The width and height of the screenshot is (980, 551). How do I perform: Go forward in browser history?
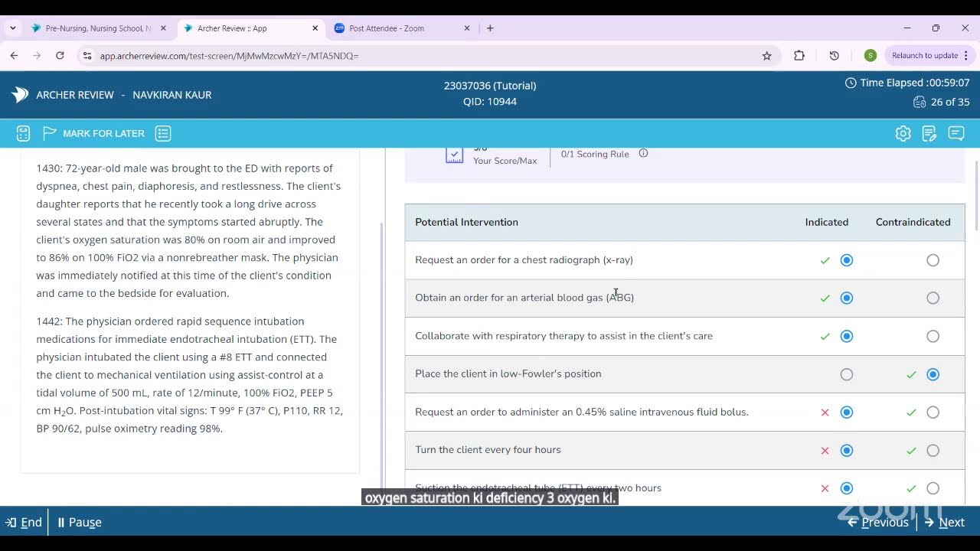click(x=37, y=55)
